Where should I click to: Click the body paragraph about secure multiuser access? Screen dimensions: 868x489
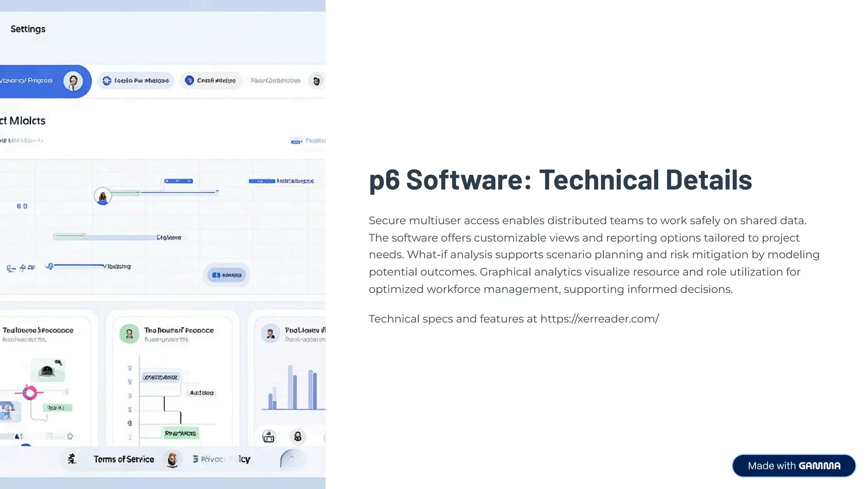tap(594, 255)
